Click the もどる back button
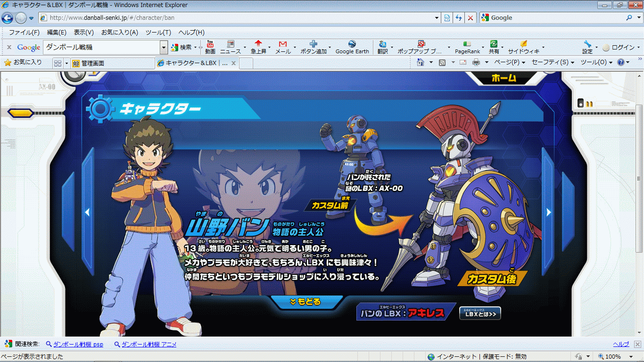The height and width of the screenshot is (362, 644). click(x=306, y=302)
